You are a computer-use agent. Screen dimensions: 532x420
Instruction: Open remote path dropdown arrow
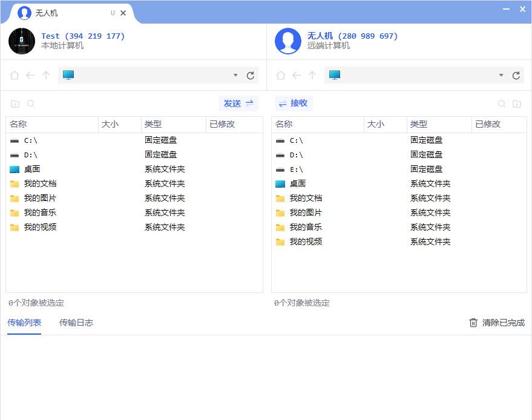[501, 75]
